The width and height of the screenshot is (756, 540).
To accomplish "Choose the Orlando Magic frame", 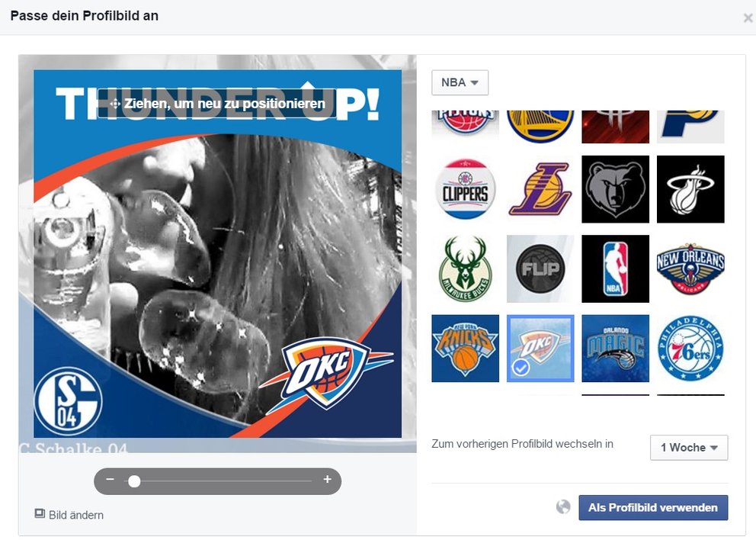I will point(615,349).
